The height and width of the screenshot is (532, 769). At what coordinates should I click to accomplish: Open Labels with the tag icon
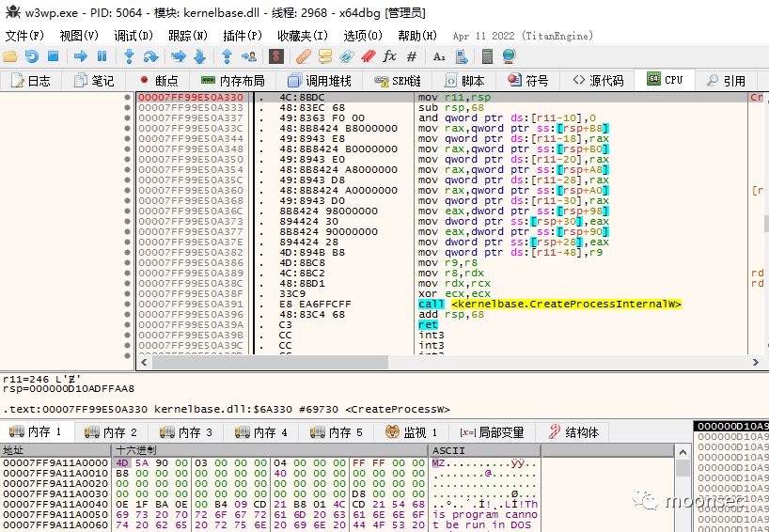pyautogui.click(x=346, y=56)
